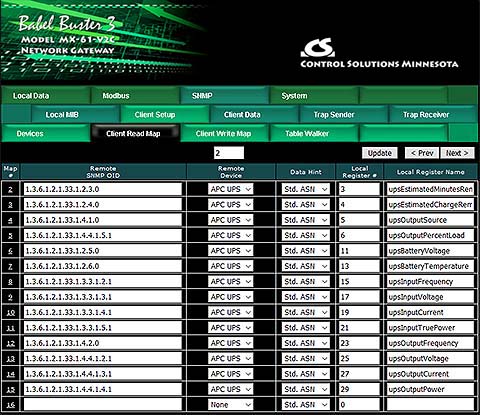Open the Client Write Map tab
The image size is (480, 415).
(x=225, y=134)
